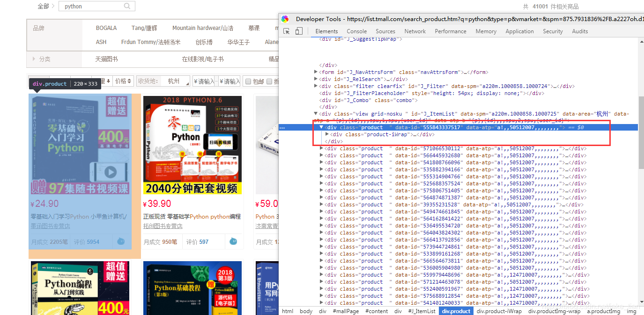This screenshot has width=644, height=315.
Task: Open the Performance tab
Action: point(451,31)
